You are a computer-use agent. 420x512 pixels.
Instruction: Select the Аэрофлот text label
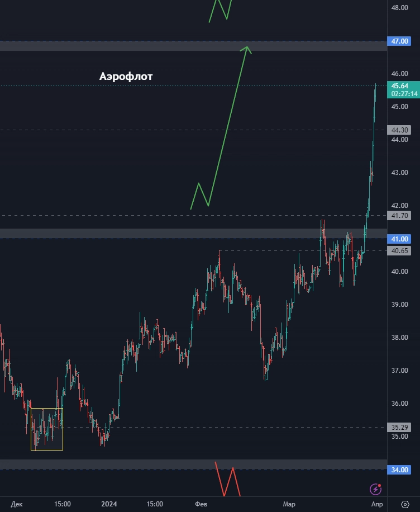point(126,77)
